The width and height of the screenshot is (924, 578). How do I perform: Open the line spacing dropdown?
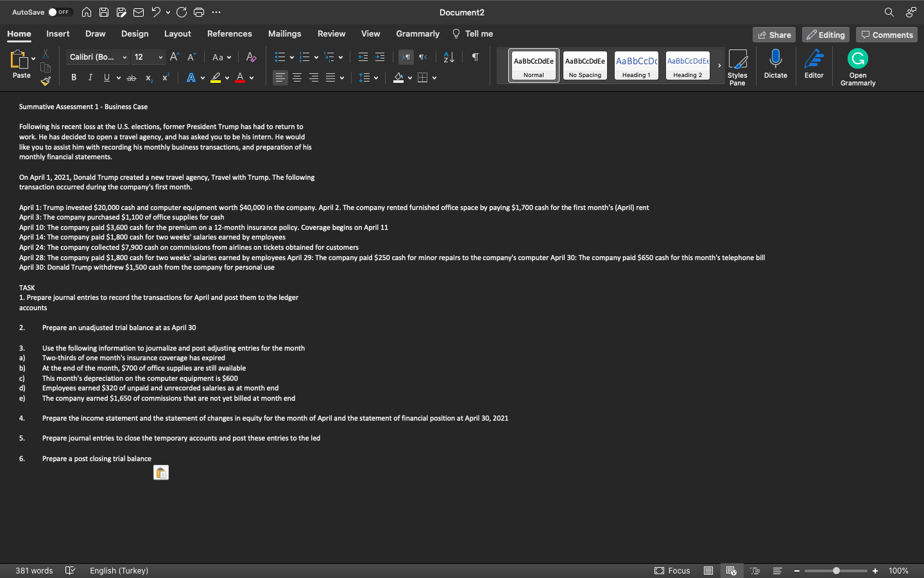(x=375, y=77)
